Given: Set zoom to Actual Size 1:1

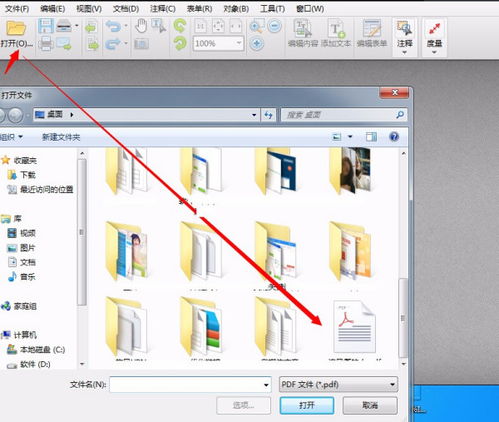Looking at the screenshot, I should coord(201,26).
